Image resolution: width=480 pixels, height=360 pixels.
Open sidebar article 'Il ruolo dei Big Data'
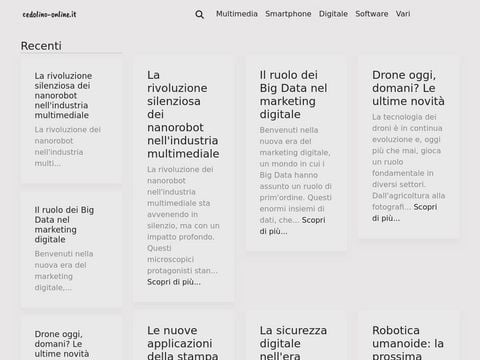pos(64,225)
